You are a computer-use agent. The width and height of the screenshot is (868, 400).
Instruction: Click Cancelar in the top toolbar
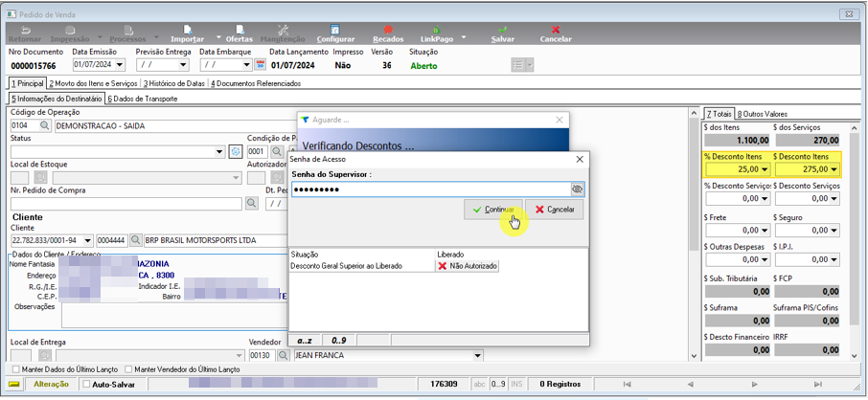coord(556,34)
